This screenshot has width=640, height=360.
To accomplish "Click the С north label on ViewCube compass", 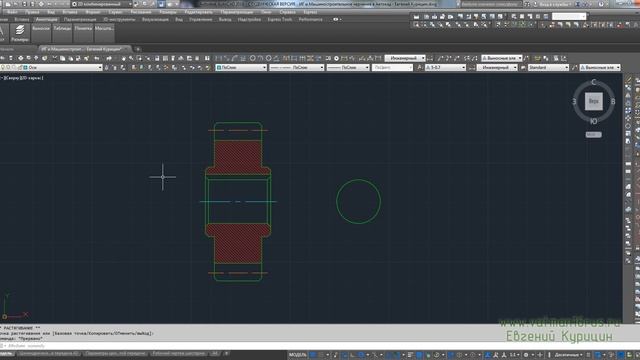I will point(594,82).
